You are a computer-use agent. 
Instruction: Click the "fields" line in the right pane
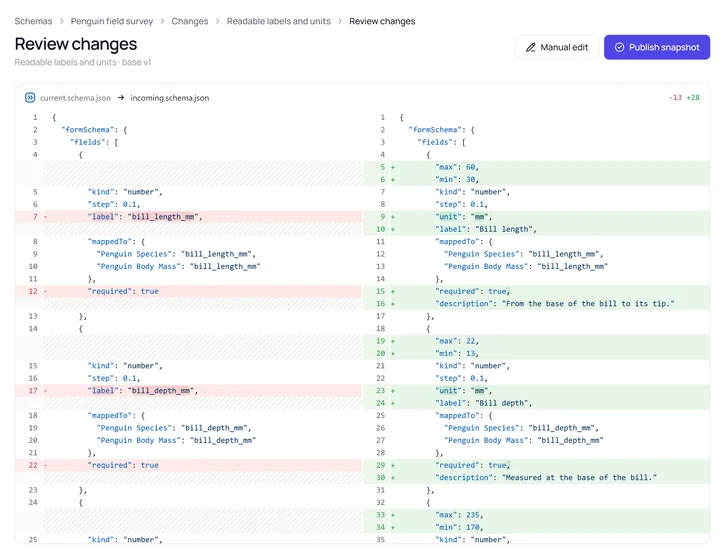tap(441, 142)
